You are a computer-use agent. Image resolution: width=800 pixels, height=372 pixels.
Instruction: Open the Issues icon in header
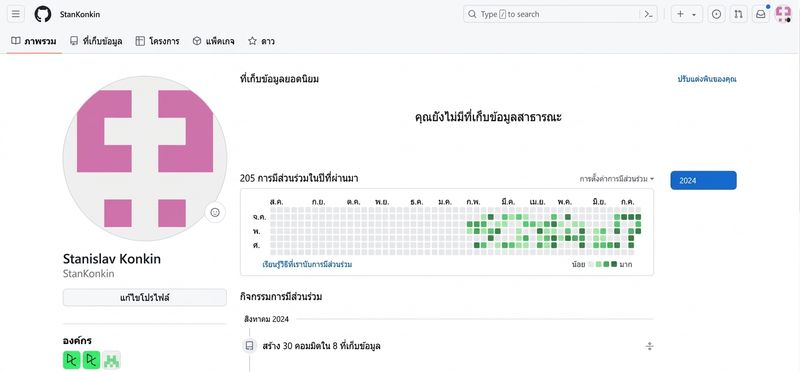(716, 14)
